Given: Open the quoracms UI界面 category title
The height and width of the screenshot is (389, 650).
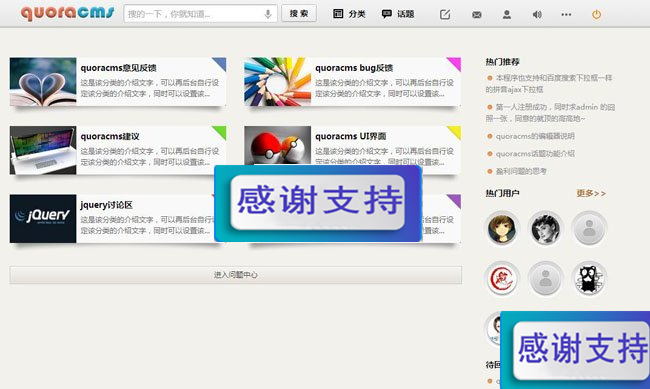Looking at the screenshot, I should pos(351,136).
